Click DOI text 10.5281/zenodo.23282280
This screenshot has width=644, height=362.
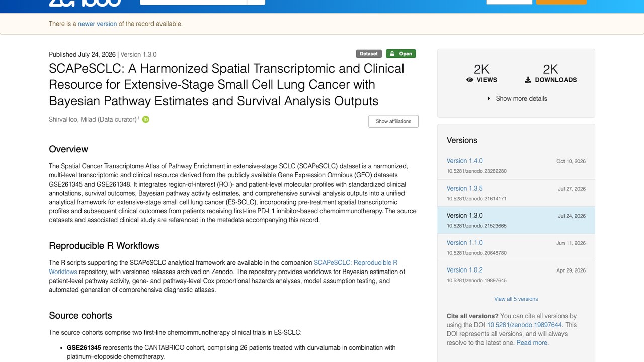click(476, 171)
